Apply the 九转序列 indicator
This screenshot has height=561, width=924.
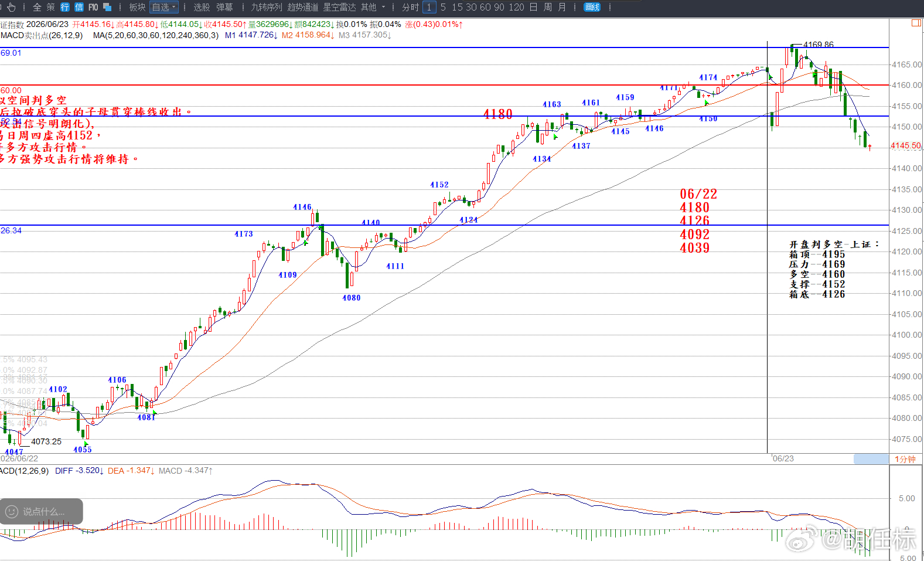tap(267, 7)
